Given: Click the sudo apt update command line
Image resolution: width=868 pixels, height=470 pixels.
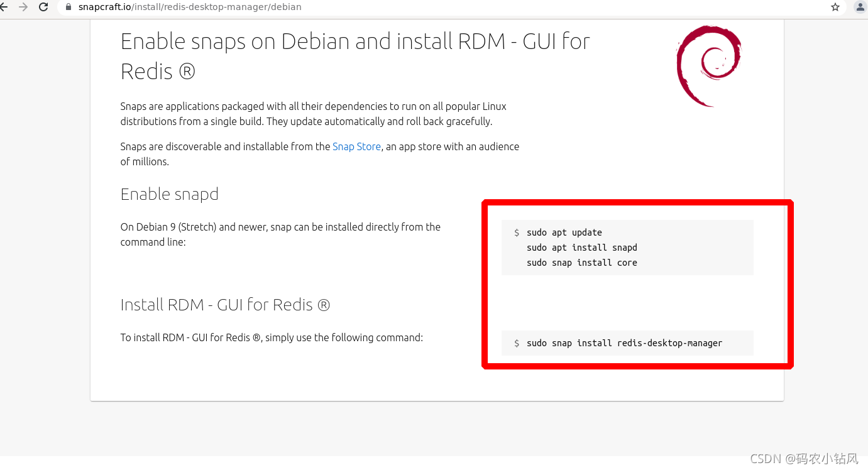Looking at the screenshot, I should coord(564,232).
